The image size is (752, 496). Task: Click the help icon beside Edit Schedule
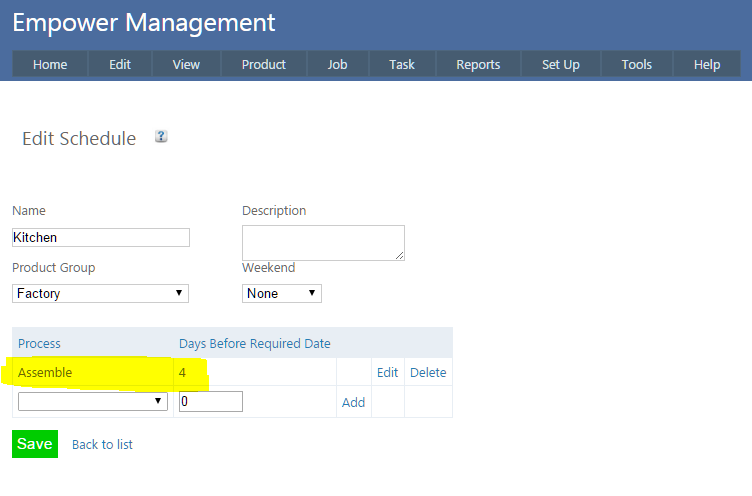pos(161,137)
